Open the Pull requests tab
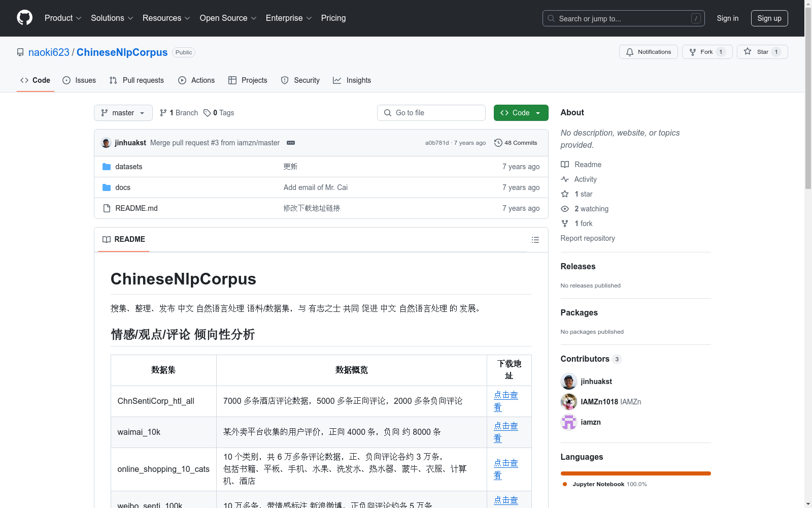The height and width of the screenshot is (508, 812). tap(137, 80)
